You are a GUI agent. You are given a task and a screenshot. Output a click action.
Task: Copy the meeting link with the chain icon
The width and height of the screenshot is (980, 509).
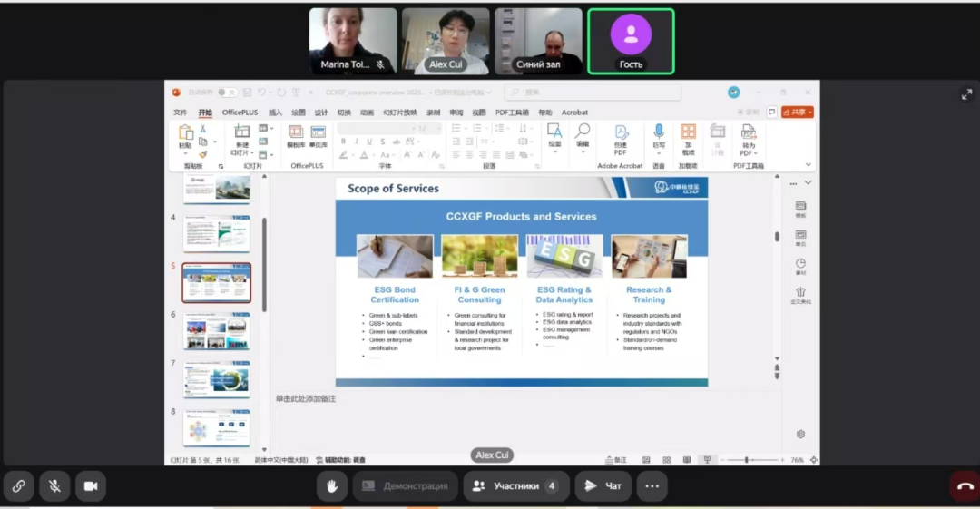tap(18, 486)
